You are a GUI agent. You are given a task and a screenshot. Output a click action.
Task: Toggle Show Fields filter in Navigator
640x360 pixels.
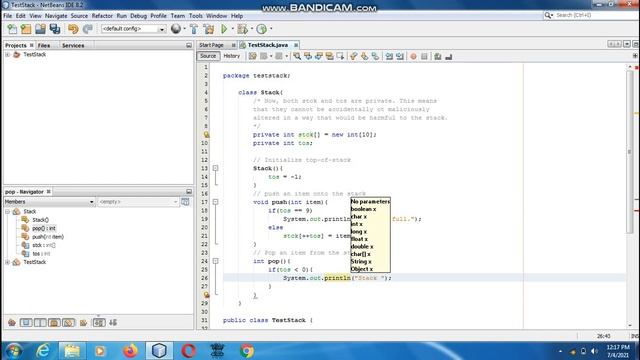click(26, 322)
